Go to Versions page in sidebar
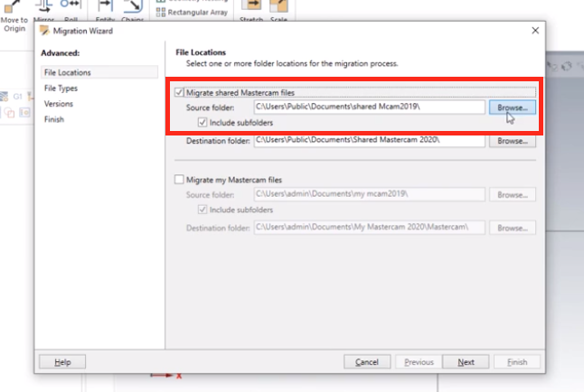The width and height of the screenshot is (584, 392). click(x=59, y=104)
